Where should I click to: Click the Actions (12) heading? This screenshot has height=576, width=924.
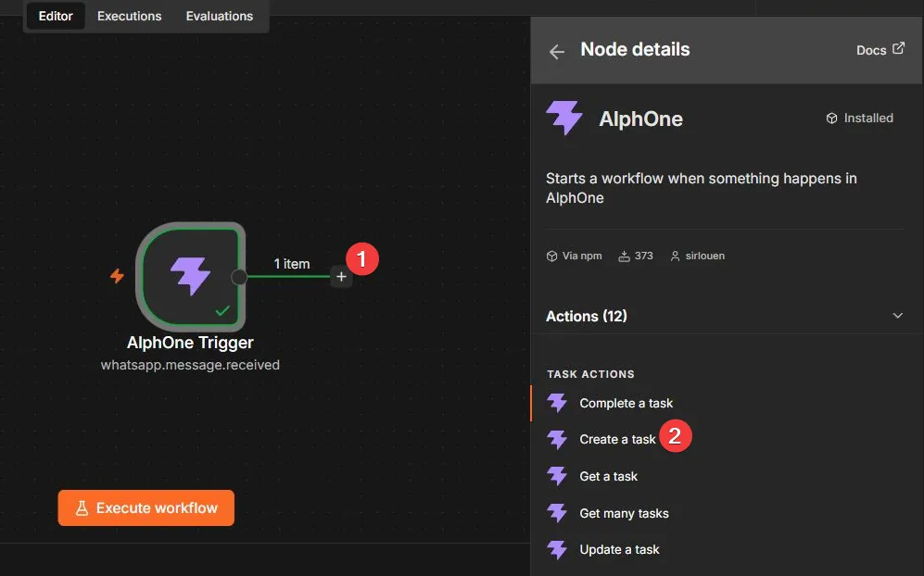[587, 317]
